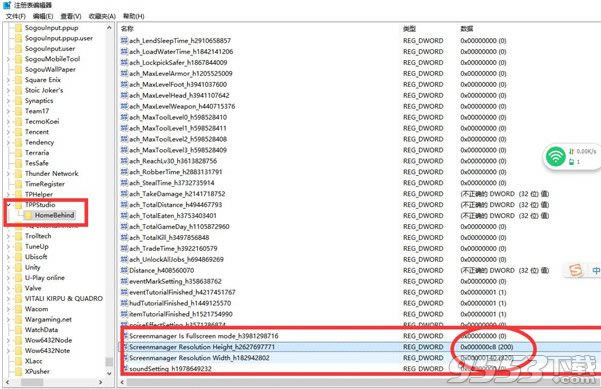601x389 pixels.
Task: Open the 帮助(H) menu
Action: (133, 16)
